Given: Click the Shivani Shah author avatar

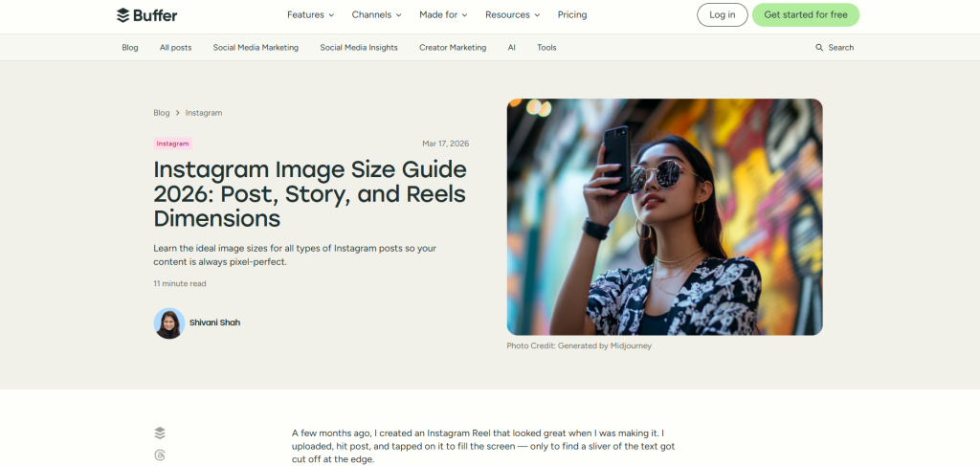Looking at the screenshot, I should (x=168, y=323).
